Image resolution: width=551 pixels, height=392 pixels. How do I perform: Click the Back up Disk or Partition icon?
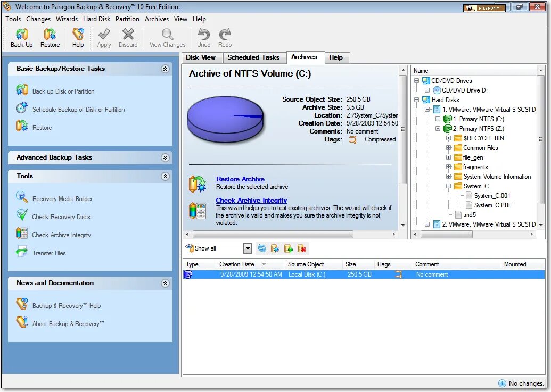[22, 90]
